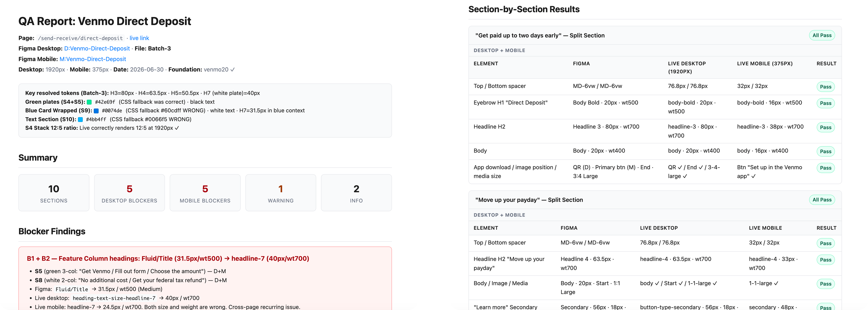Open the D:Venmo-Direct-Deposit Figma link
This screenshot has height=310, width=868.
pos(97,48)
